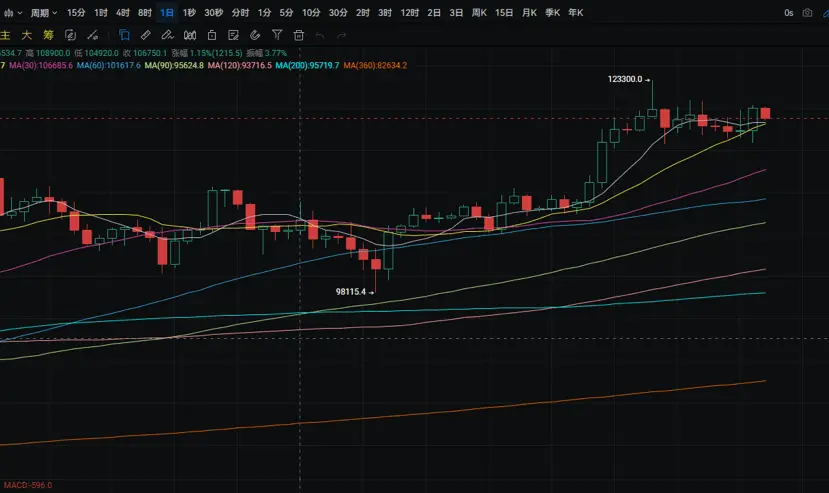The width and height of the screenshot is (829, 493).
Task: Pick the 12时 interval
Action: point(410,13)
